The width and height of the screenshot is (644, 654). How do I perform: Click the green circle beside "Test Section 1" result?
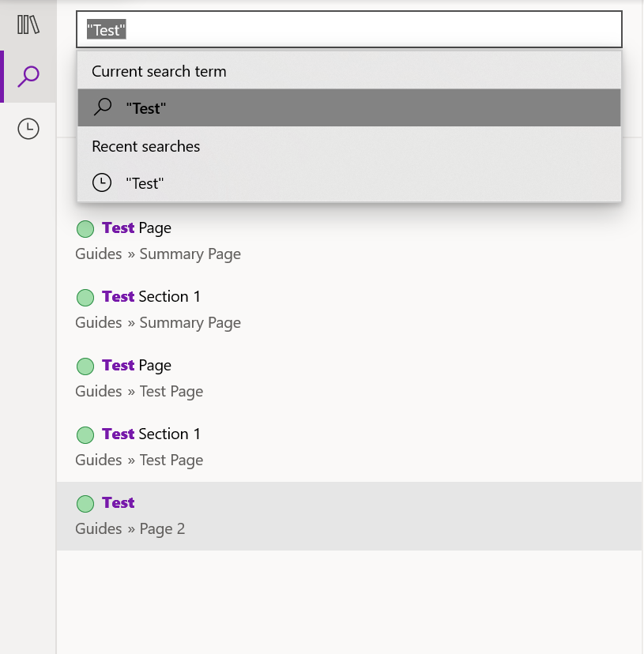[85, 297]
